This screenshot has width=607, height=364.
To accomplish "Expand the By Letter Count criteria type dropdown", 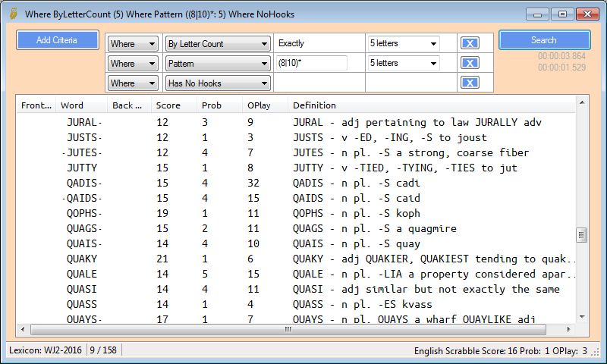I will [218, 44].
